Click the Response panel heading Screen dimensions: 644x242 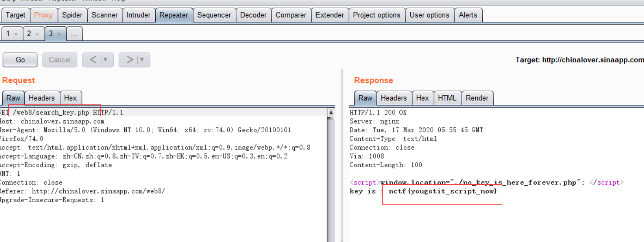[373, 80]
